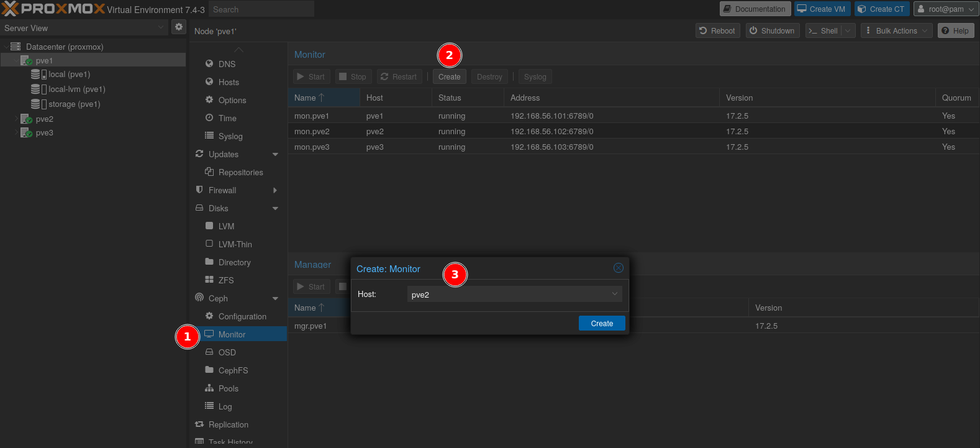
Task: Expand the pve2 node in the tree
Action: point(16,119)
